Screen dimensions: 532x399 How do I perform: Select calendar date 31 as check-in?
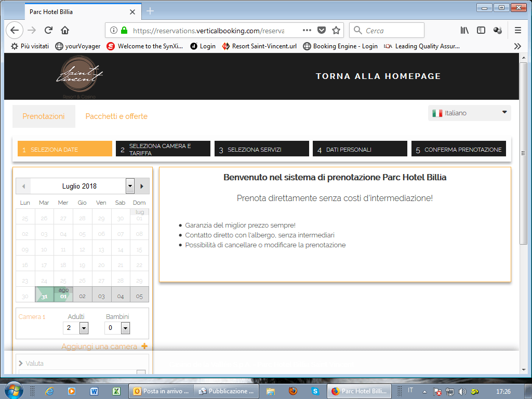(x=45, y=294)
